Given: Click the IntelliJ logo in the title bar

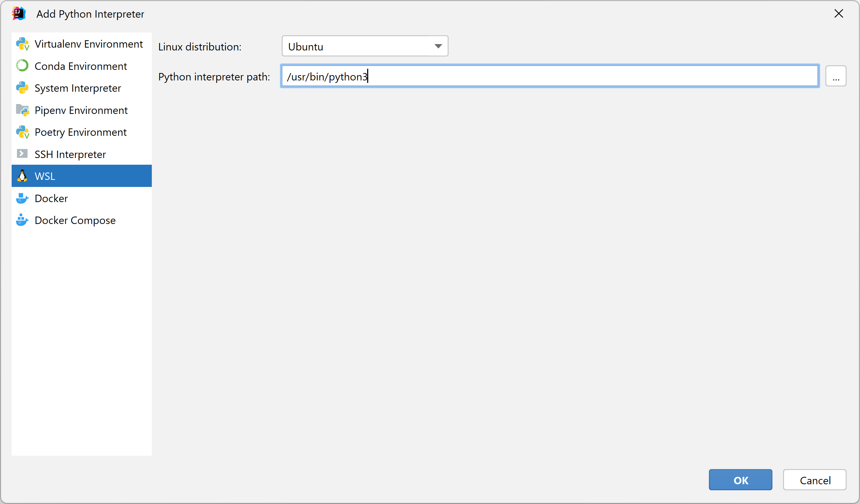Looking at the screenshot, I should point(19,14).
